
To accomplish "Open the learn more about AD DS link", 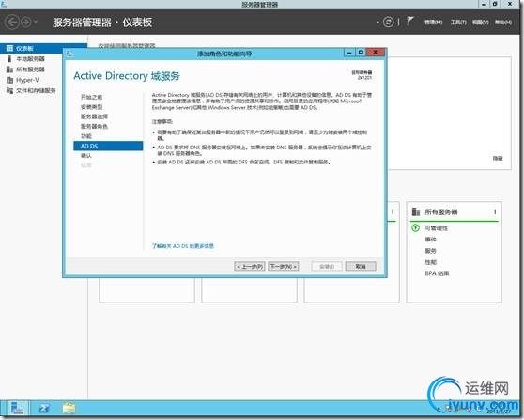I will coord(183,246).
